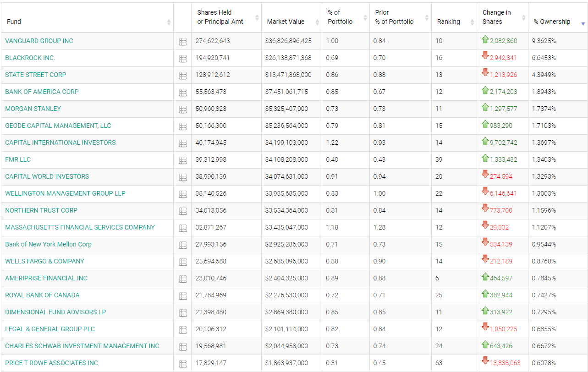Click grid icon in Price T Rowe Associates row

pos(183,364)
